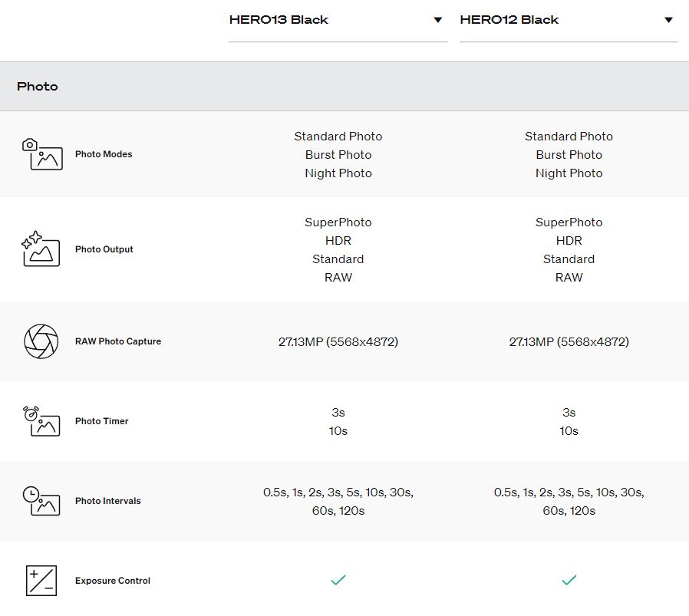
Task: Click HERO12 Standard output text
Action: pyautogui.click(x=569, y=259)
